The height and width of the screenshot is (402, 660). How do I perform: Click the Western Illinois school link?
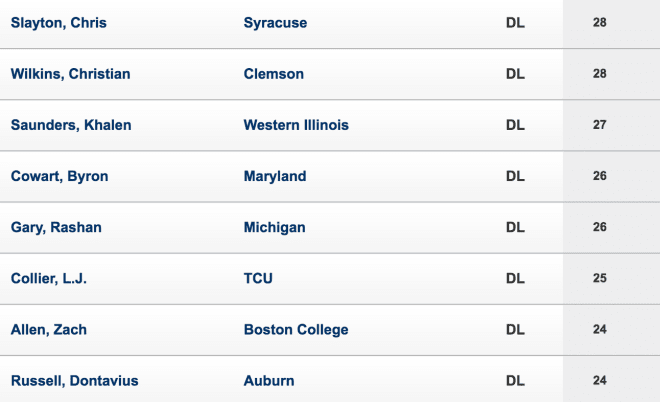point(296,125)
